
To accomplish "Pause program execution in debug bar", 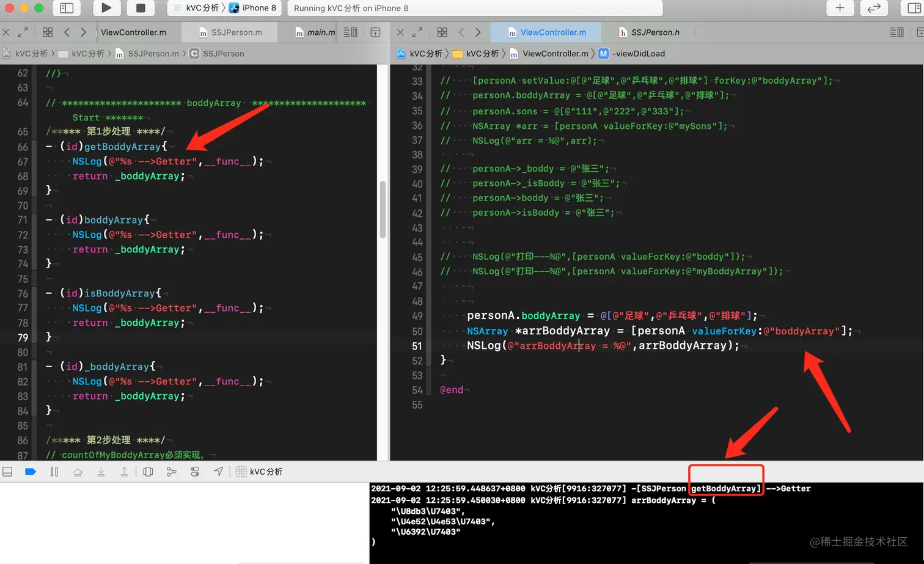I will pyautogui.click(x=54, y=472).
